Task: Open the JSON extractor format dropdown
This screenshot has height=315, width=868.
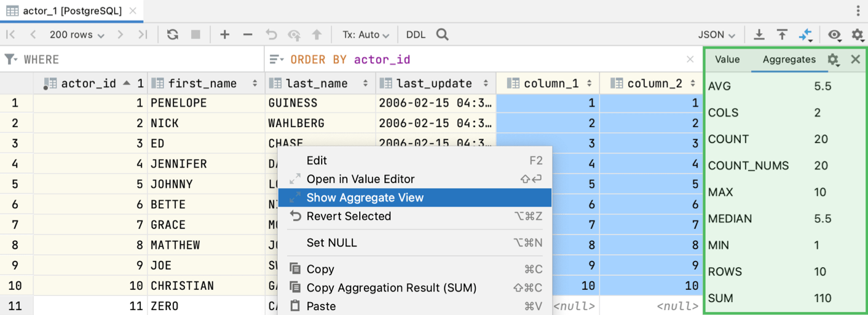Action: point(717,35)
